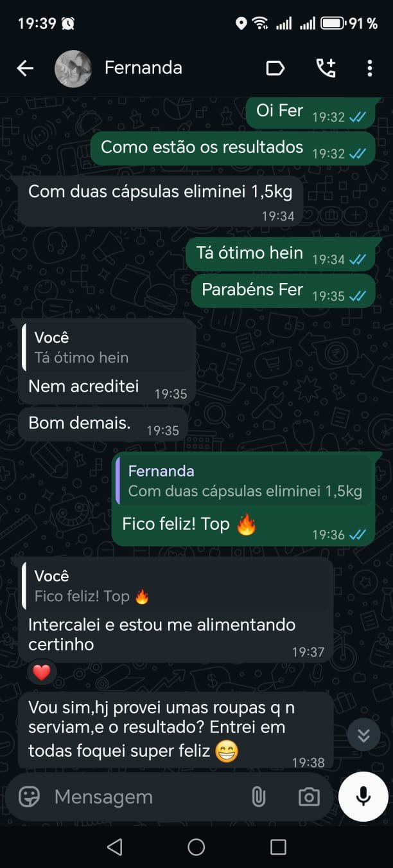Open the camera from message bar
Screen dimensions: 393x868
[x=309, y=797]
